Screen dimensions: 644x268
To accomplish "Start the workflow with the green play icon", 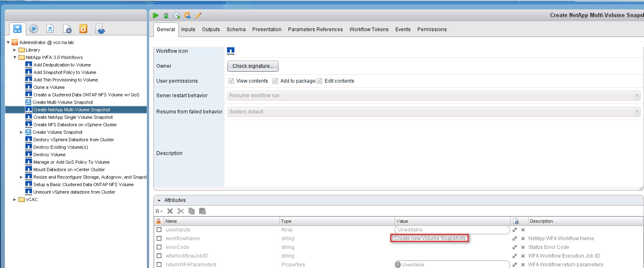I will tap(155, 15).
